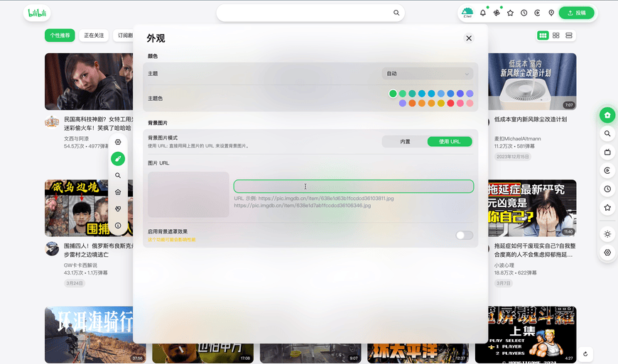Open the 拖延症最新研究 video thumbnail
The width and height of the screenshot is (618, 364).
point(532,208)
